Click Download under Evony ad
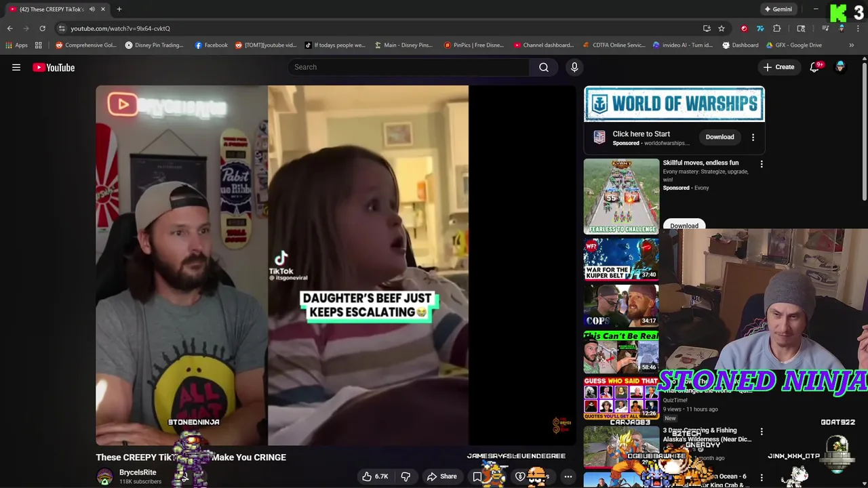 [684, 226]
